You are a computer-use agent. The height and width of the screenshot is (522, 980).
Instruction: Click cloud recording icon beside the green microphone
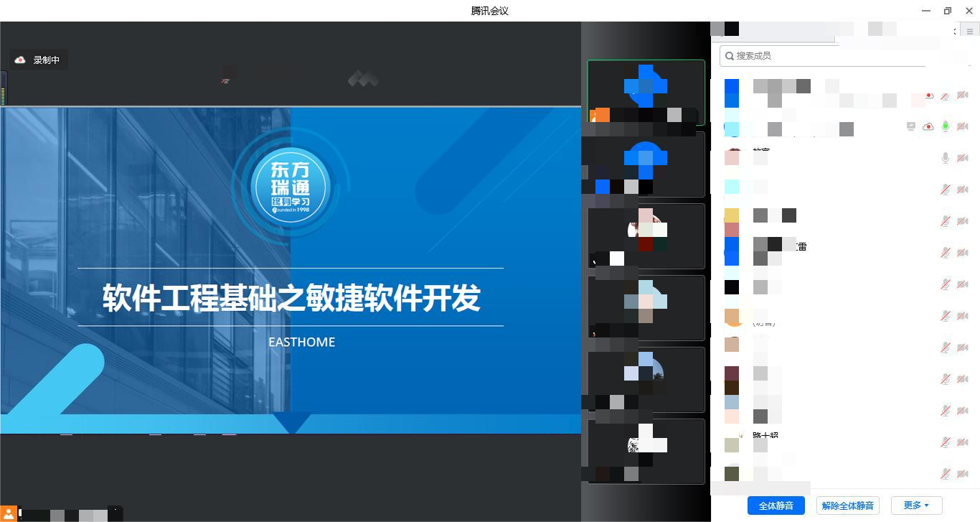(928, 126)
